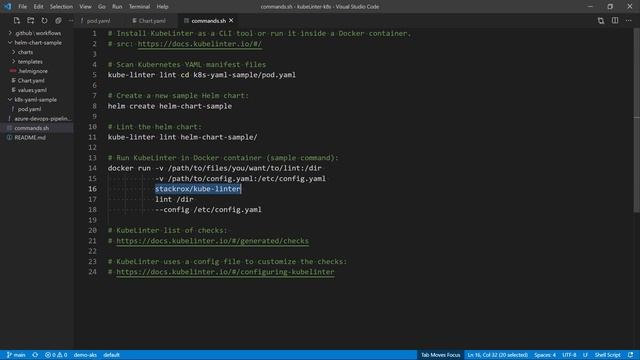The width and height of the screenshot is (640, 360).
Task: Open errors and warnings count in status bar
Action: click(x=56, y=355)
